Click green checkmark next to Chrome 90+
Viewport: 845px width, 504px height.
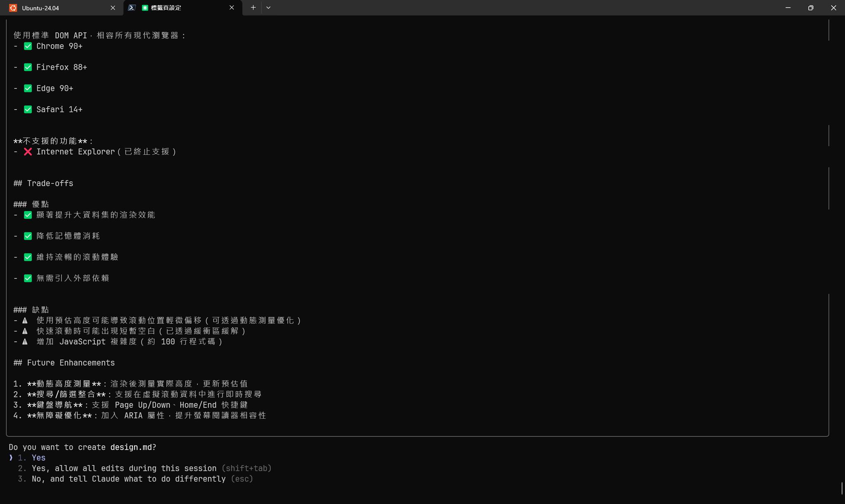pyautogui.click(x=28, y=46)
